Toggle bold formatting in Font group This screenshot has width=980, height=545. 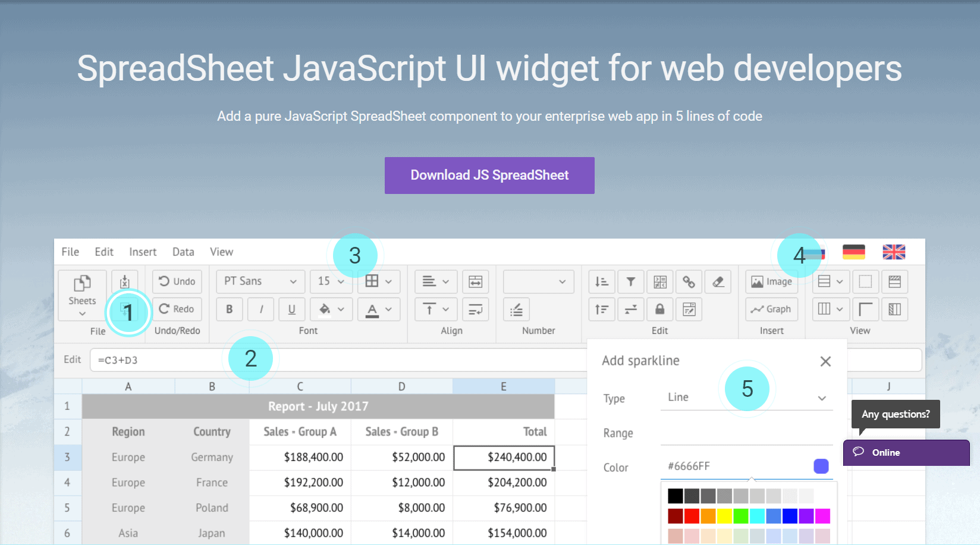click(229, 309)
